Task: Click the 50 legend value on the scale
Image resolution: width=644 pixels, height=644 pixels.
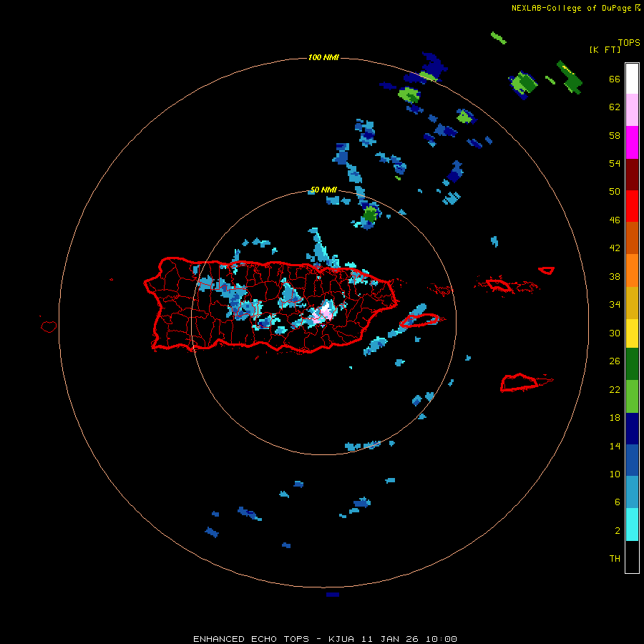Action: click(x=615, y=191)
